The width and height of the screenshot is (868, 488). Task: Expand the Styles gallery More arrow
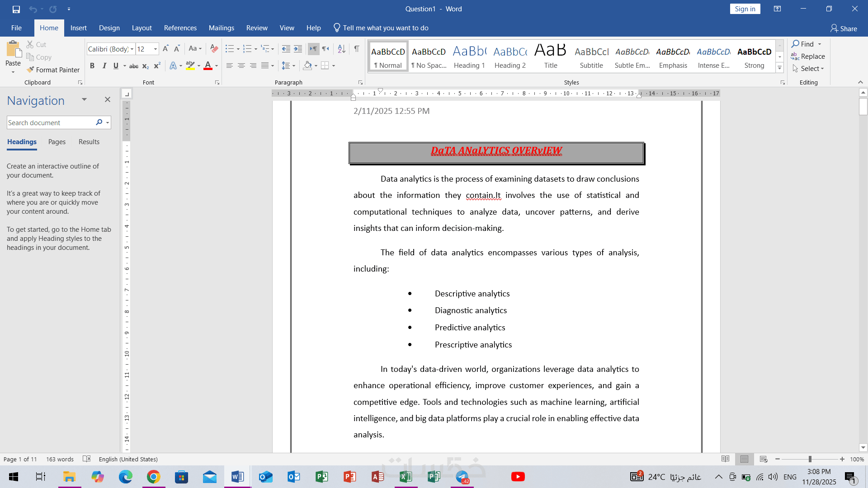click(x=780, y=68)
